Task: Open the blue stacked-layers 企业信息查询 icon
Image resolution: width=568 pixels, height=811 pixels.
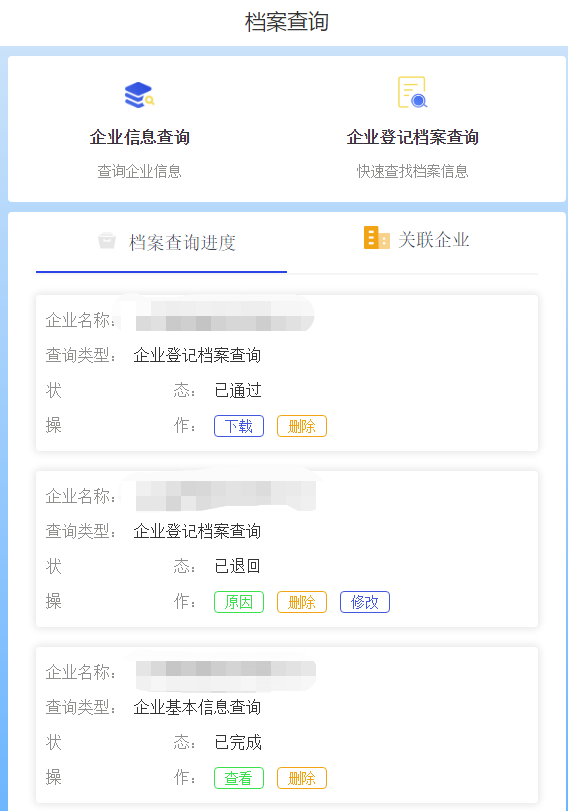Action: (x=139, y=95)
